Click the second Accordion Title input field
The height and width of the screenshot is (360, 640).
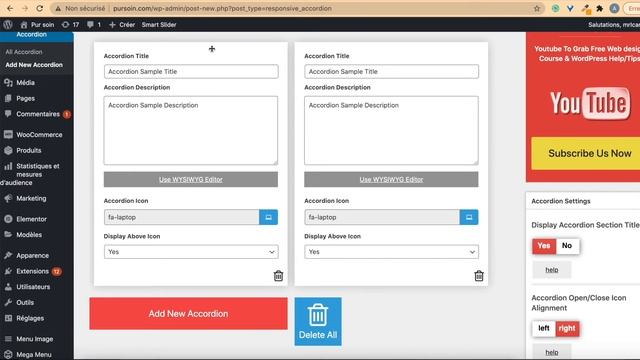click(x=391, y=71)
